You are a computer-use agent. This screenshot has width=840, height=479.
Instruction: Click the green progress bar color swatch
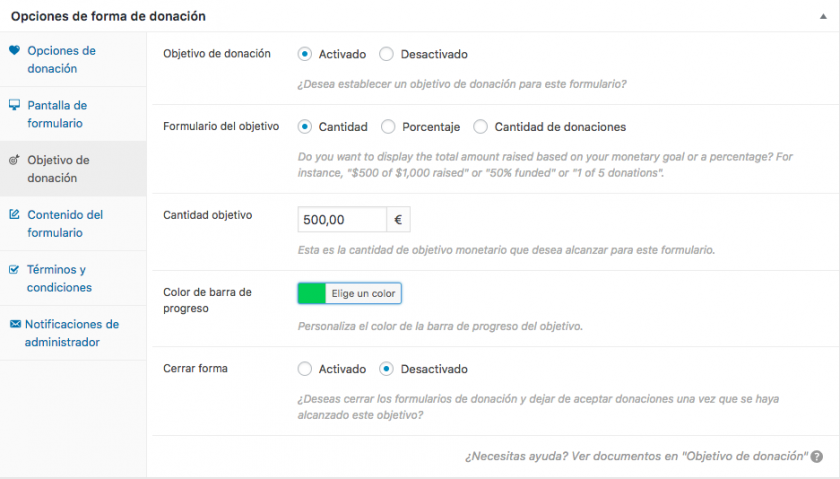(312, 293)
